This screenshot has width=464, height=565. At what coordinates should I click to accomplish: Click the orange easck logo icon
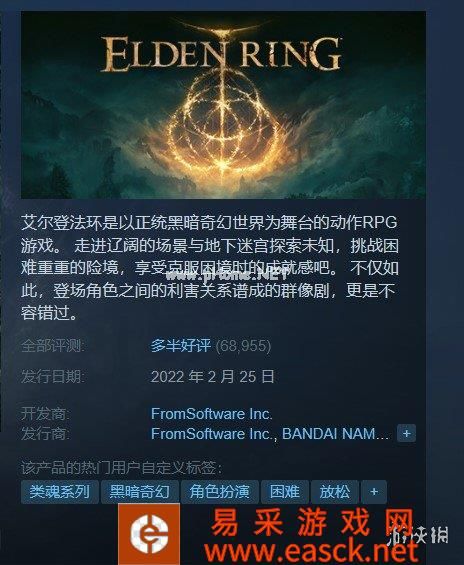(149, 534)
